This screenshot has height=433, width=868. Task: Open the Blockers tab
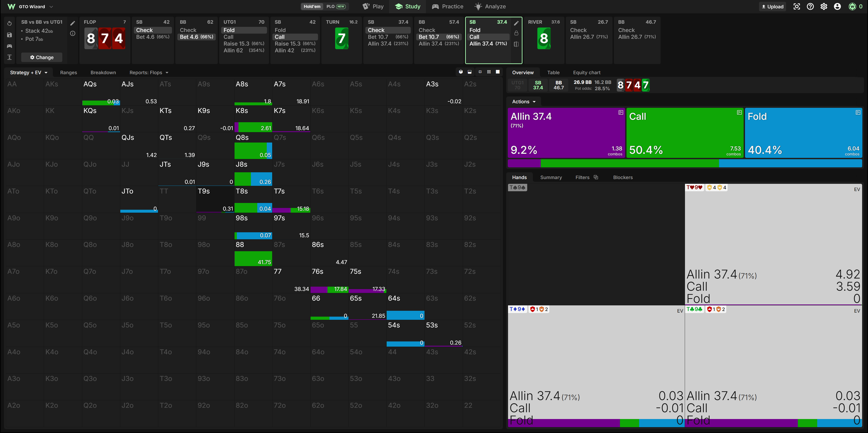[623, 177]
